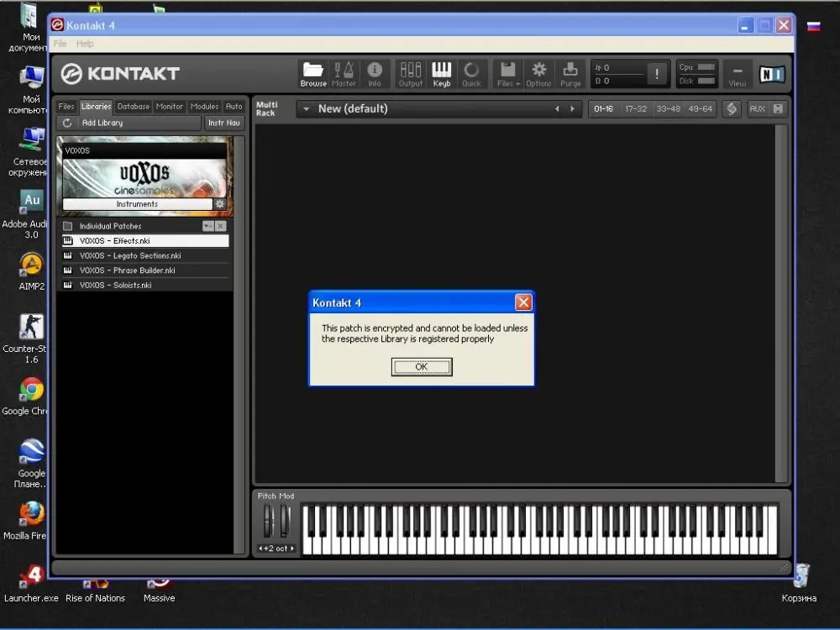Refresh the library list icon
The width and height of the screenshot is (840, 630).
[67, 123]
